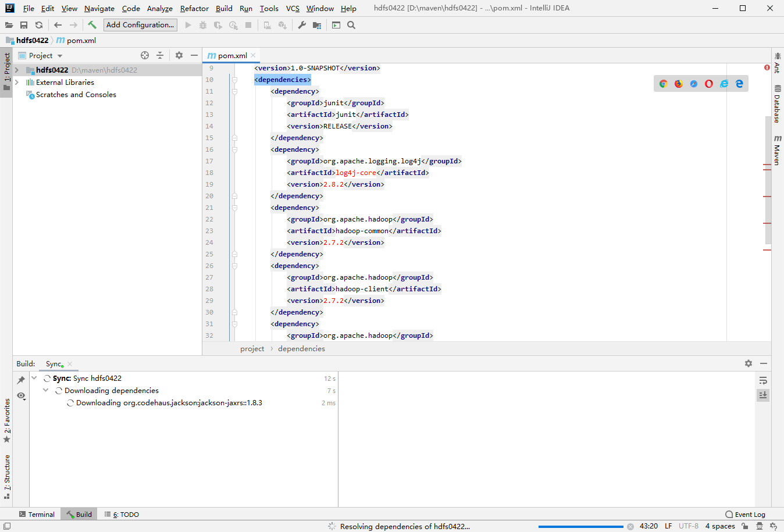The width and height of the screenshot is (784, 532).
Task: Fold the dependencies tag at line 10
Action: click(x=234, y=80)
